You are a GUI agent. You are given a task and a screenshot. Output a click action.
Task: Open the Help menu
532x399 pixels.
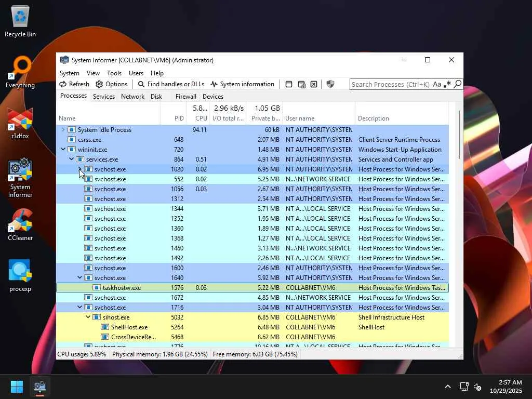(157, 73)
